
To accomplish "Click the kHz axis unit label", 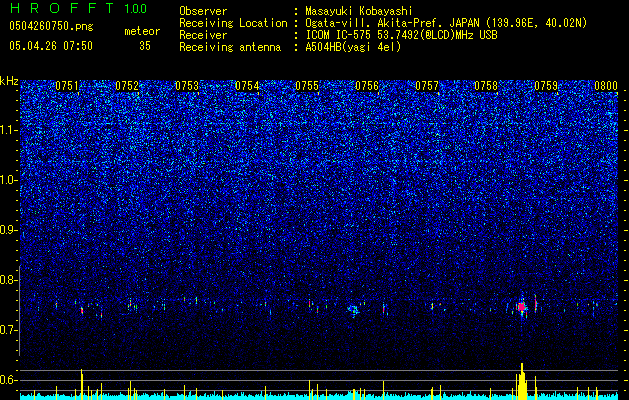I will click(x=9, y=81).
